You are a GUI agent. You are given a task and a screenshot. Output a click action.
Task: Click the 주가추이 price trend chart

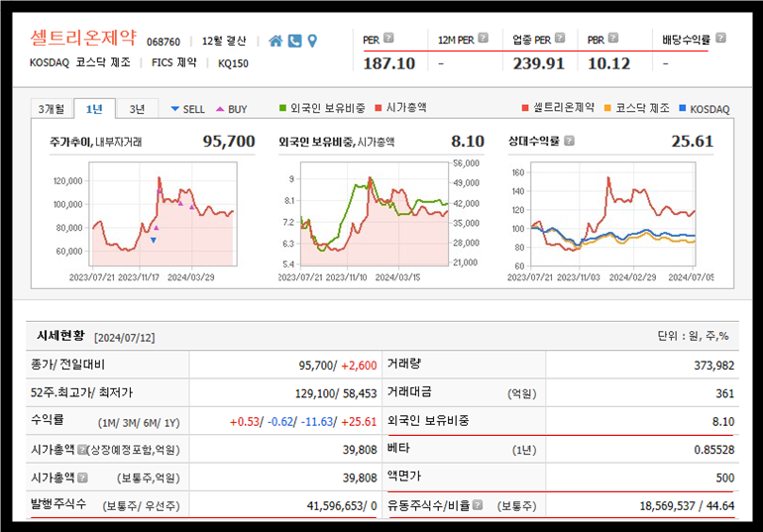163,214
